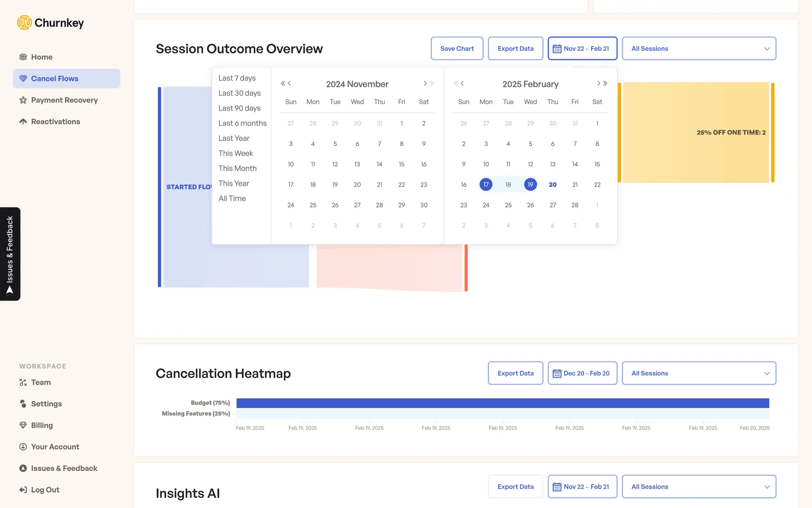The width and height of the screenshot is (812, 508).
Task: Pick February 20 in the calendar
Action: (x=552, y=185)
